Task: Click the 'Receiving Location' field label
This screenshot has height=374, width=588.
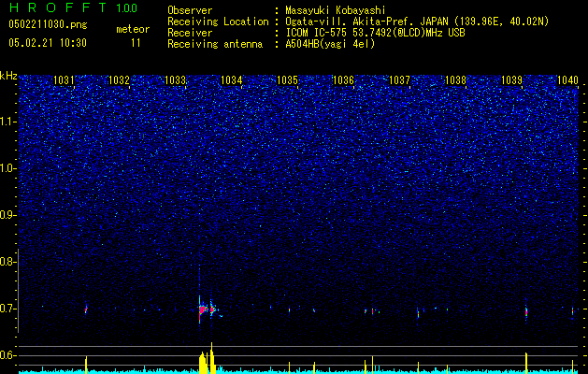Action: pyautogui.click(x=218, y=22)
